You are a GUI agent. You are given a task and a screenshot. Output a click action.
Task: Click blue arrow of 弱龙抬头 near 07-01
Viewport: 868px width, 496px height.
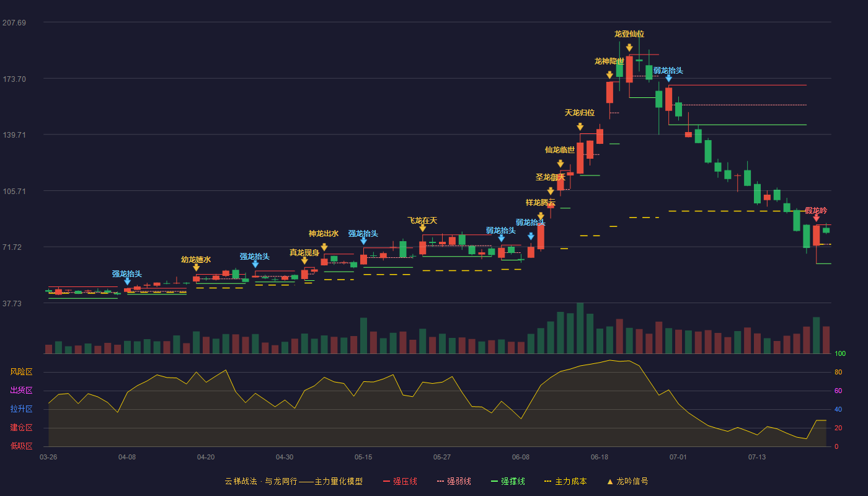pos(668,78)
